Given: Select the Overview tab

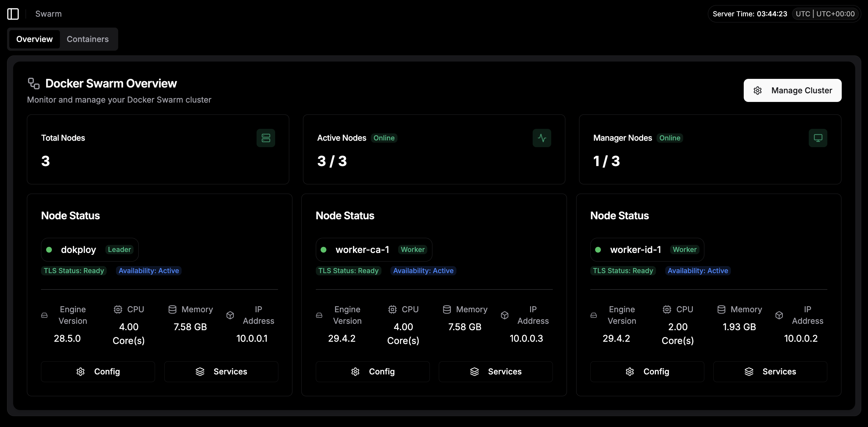Looking at the screenshot, I should 34,39.
